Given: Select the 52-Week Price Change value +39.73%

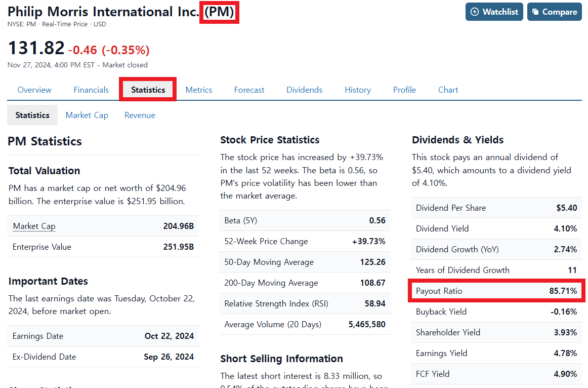Looking at the screenshot, I should [x=368, y=241].
